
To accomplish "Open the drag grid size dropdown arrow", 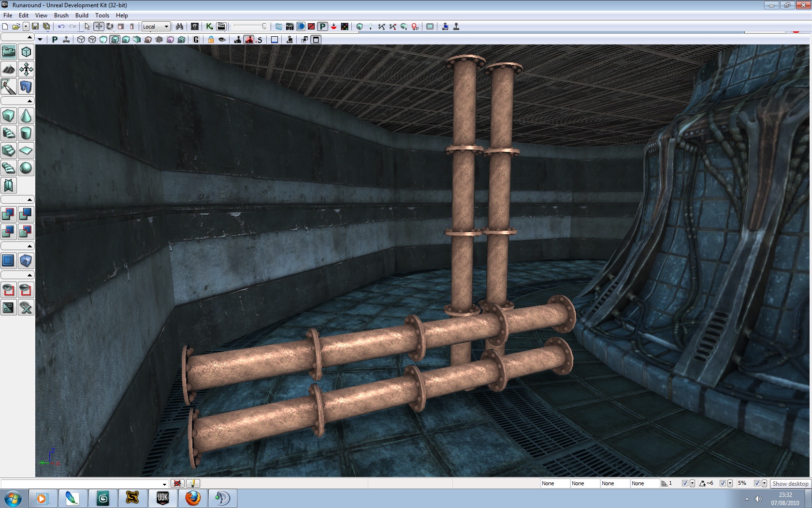I will tap(693, 483).
